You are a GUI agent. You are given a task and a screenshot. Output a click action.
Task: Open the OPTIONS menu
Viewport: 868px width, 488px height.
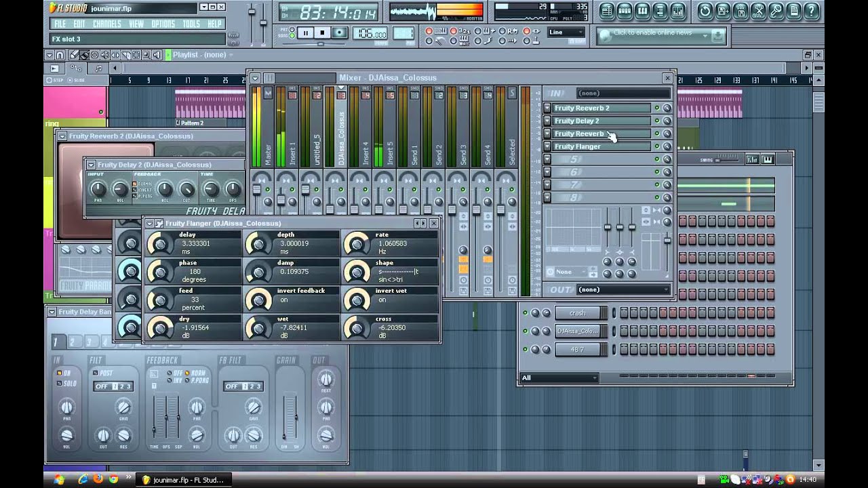point(163,24)
